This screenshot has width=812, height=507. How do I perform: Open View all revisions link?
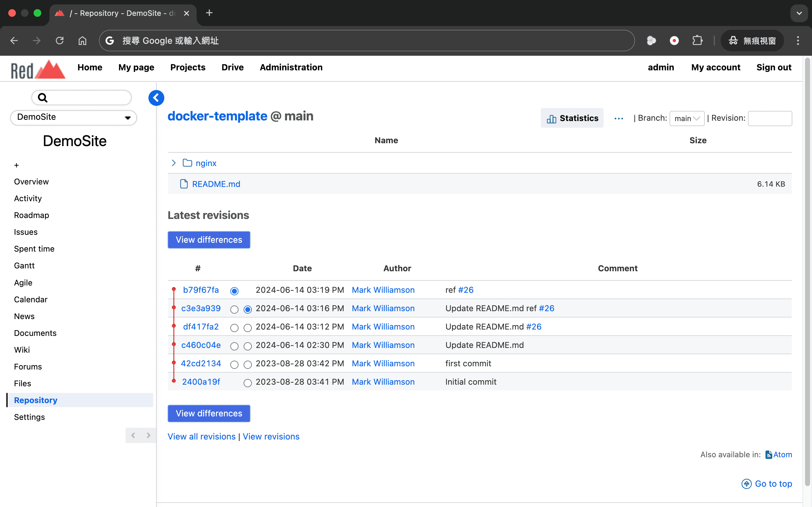tap(201, 437)
